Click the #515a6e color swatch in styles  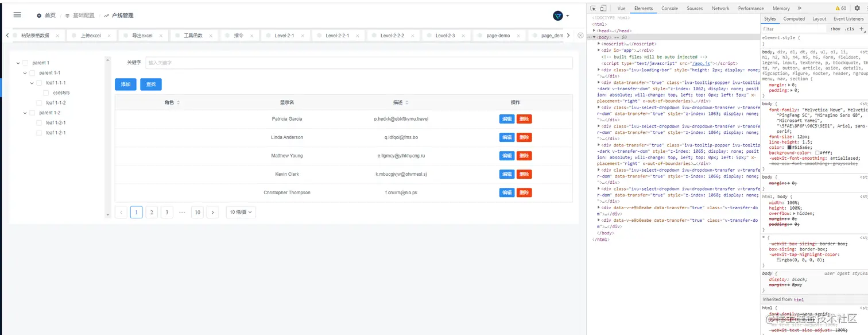click(x=790, y=148)
